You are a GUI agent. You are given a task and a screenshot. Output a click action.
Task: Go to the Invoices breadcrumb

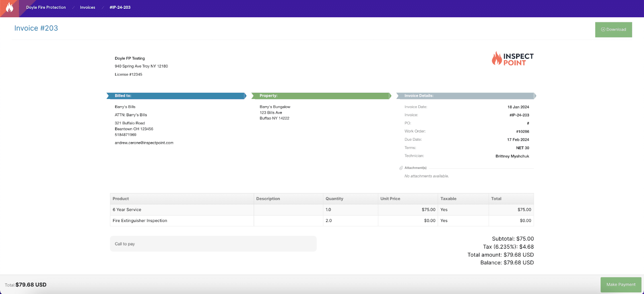click(87, 8)
